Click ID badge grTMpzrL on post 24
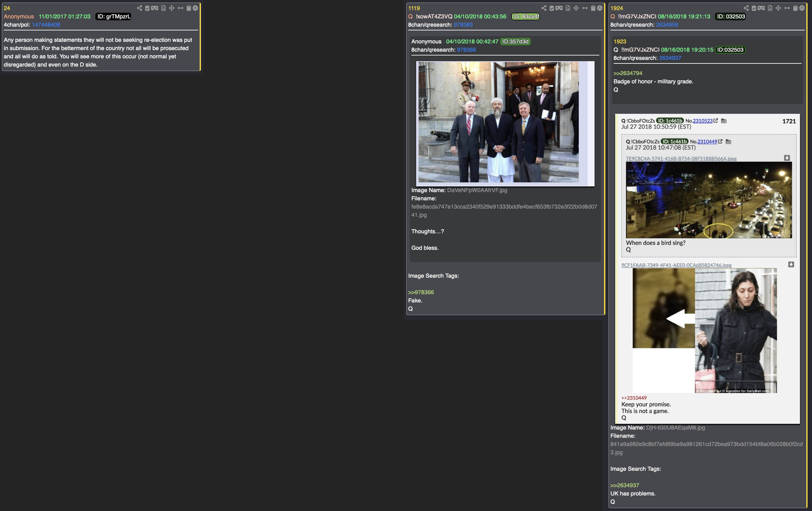 114,16
